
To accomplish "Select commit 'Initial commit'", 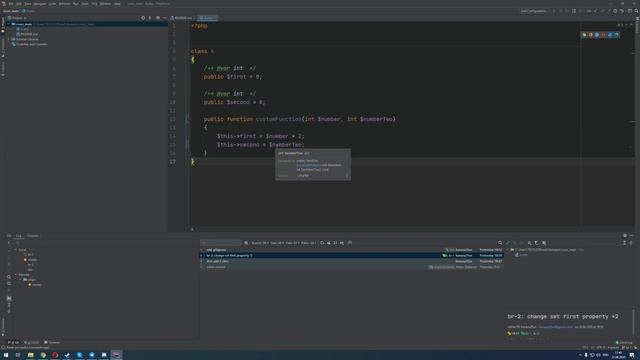I will tap(351, 267).
